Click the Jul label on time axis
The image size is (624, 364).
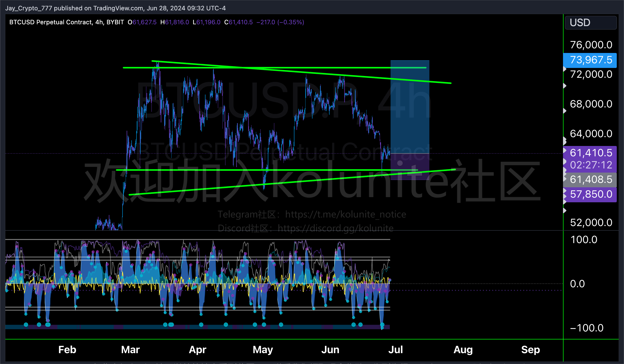coord(395,350)
